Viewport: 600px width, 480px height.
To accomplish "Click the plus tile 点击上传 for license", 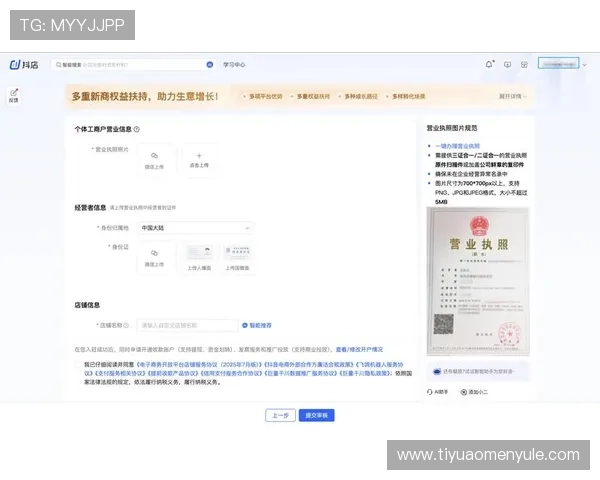I will pos(199,160).
